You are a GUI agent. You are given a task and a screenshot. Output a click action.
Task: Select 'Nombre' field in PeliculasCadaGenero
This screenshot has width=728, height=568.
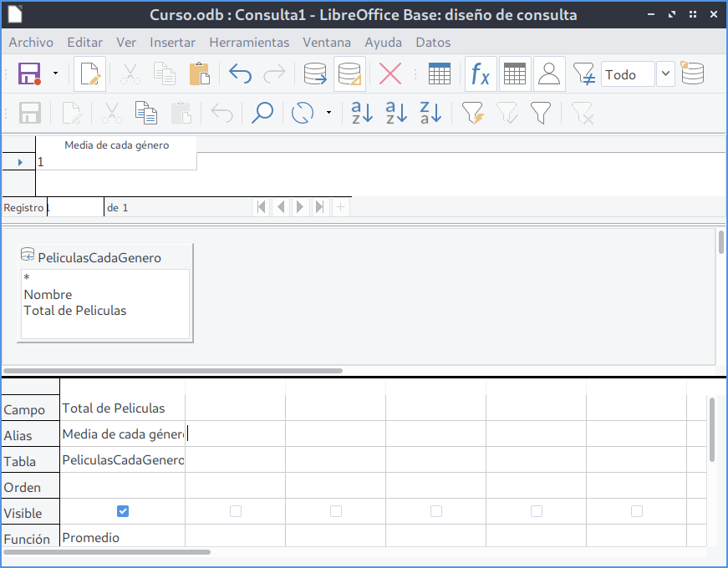[x=48, y=294]
